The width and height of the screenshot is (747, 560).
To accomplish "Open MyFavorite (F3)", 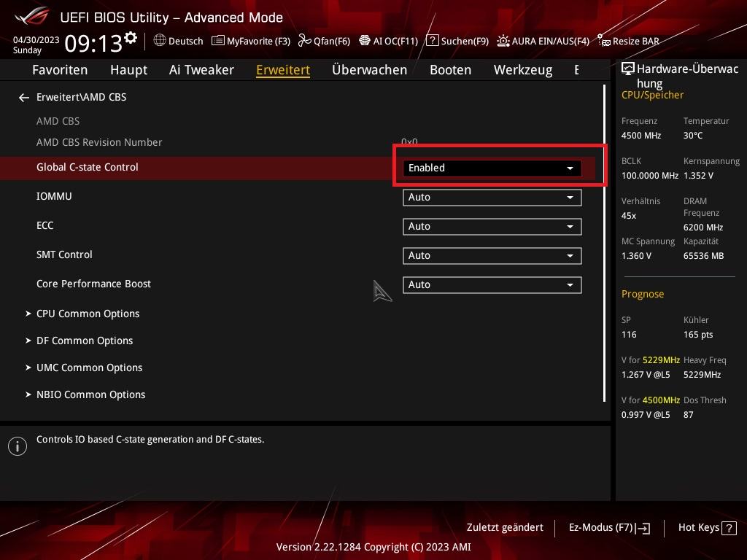I will pos(251,41).
